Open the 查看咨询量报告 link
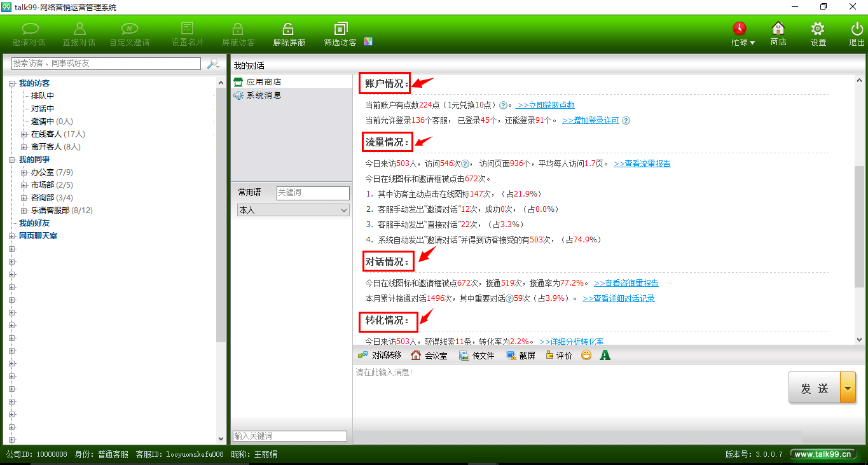The image size is (868, 465). [x=626, y=284]
